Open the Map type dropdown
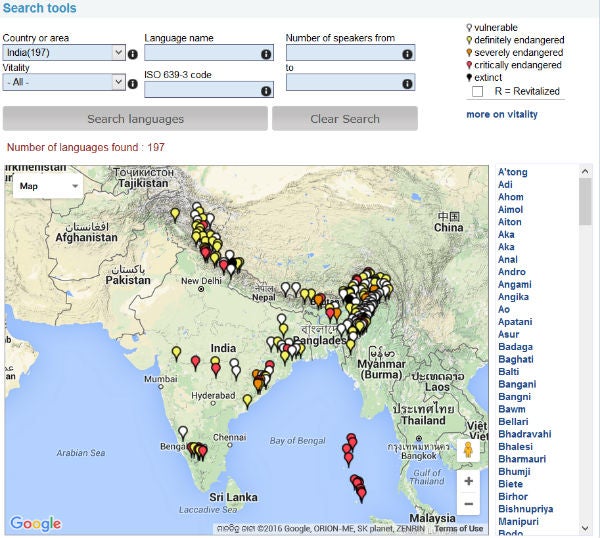The height and width of the screenshot is (538, 600). (x=48, y=186)
